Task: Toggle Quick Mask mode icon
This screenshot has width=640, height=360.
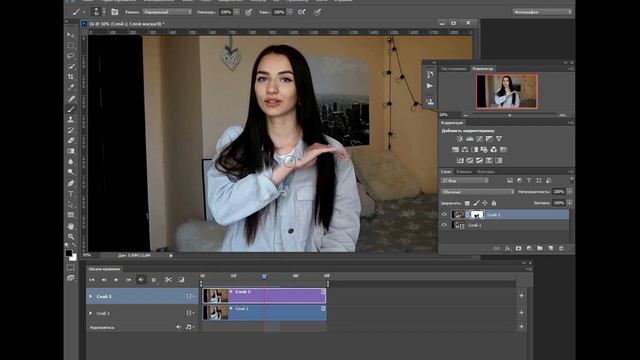Action: coord(71,267)
